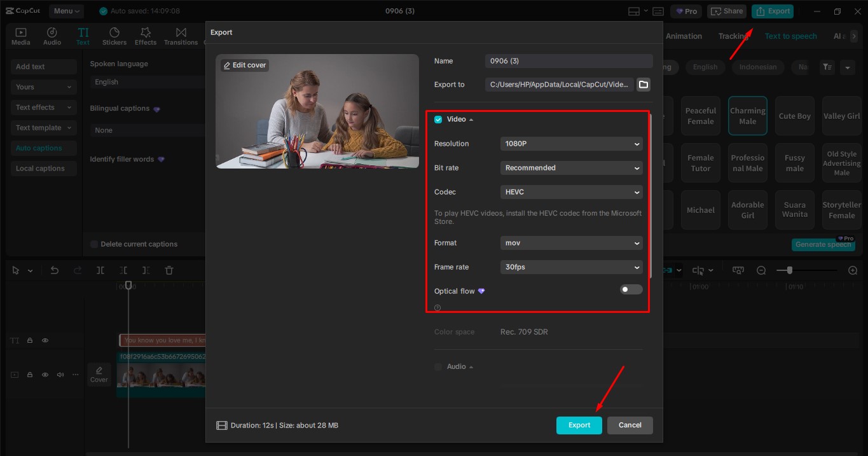Toggle Optical flow on
Screen dimensions: 868x456
tap(630, 289)
